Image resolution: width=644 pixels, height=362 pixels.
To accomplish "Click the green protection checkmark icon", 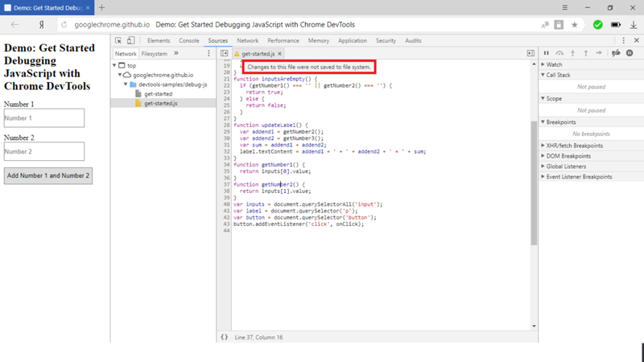I will pyautogui.click(x=597, y=25).
